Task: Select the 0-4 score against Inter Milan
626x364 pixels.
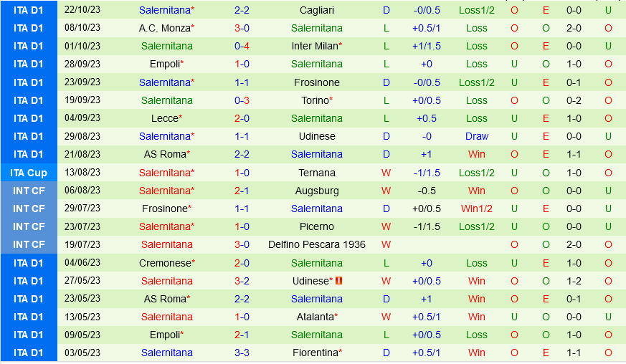Action: [x=242, y=46]
